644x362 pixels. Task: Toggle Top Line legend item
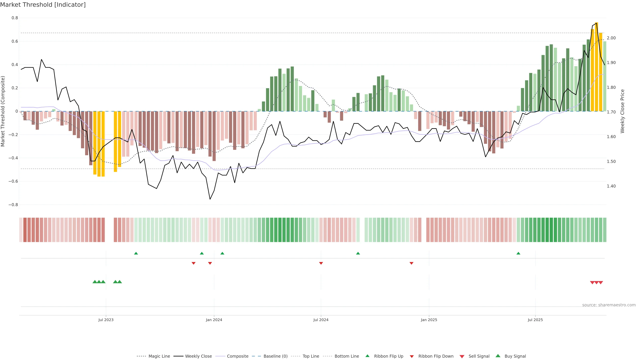tap(311, 356)
